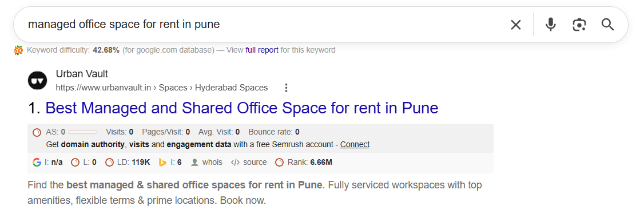The width and height of the screenshot is (644, 221).
Task: Click the Bing index icon
Action: pos(162,162)
